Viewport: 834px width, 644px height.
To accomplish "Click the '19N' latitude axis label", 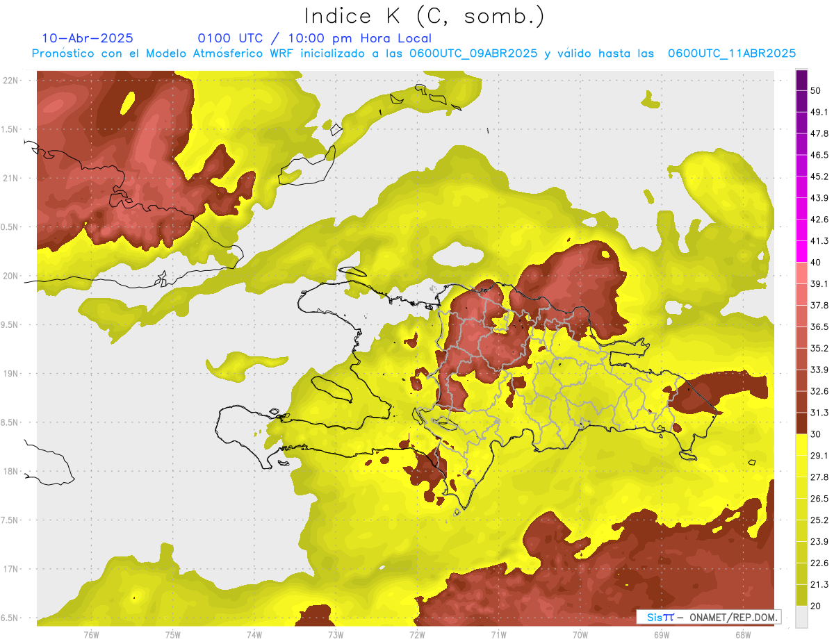I will pyautogui.click(x=12, y=373).
